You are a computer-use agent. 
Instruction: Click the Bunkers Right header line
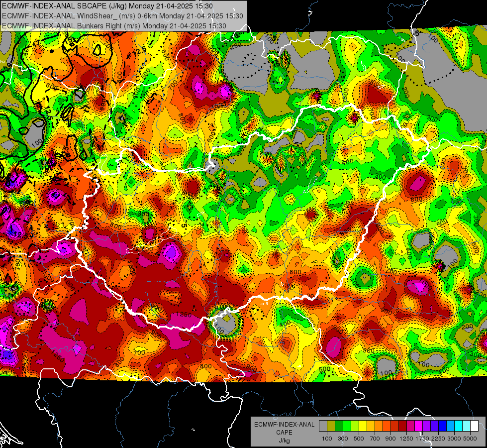(114, 26)
